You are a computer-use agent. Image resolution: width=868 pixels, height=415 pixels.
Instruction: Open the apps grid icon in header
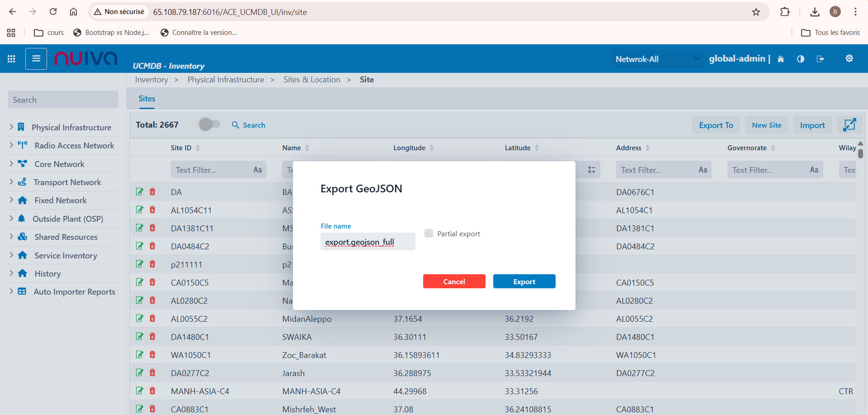[11, 59]
